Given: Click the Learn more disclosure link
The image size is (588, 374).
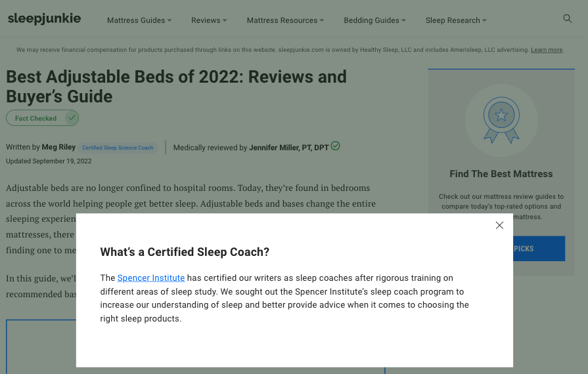Looking at the screenshot, I should (547, 50).
